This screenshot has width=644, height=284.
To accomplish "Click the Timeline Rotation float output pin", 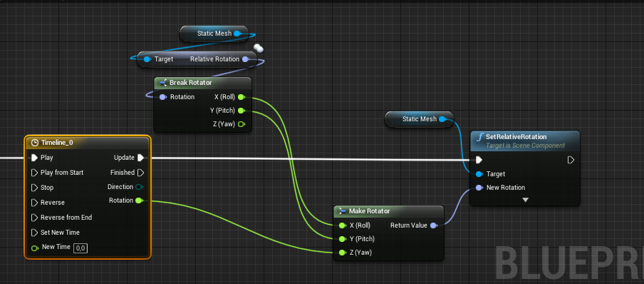I will coord(139,201).
